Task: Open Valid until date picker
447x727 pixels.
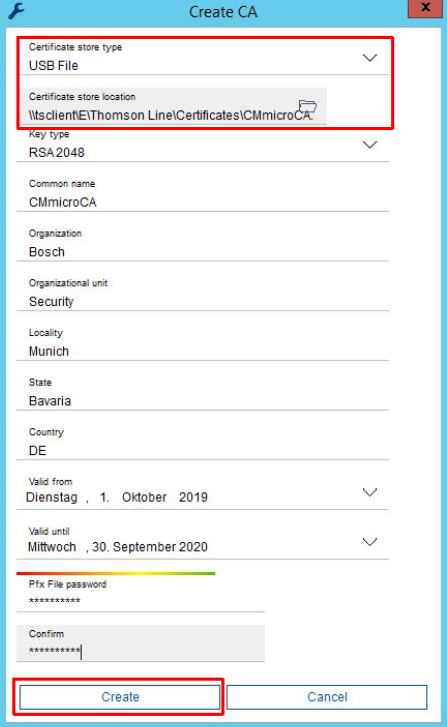Action: (370, 542)
